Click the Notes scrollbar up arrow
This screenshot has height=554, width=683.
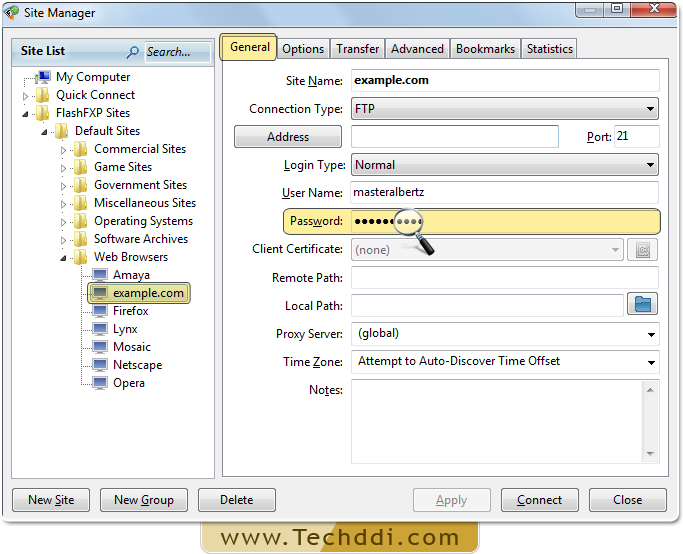coord(650,390)
